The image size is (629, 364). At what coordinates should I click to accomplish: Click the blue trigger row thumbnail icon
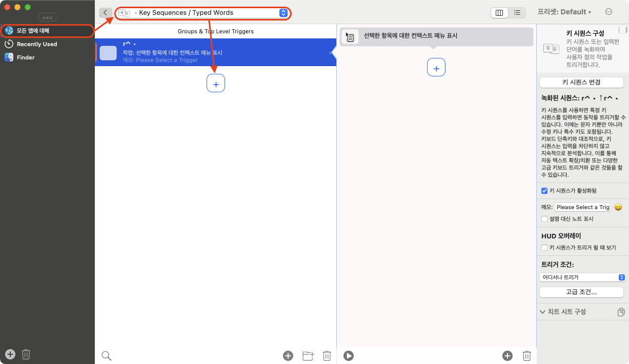pyautogui.click(x=108, y=53)
